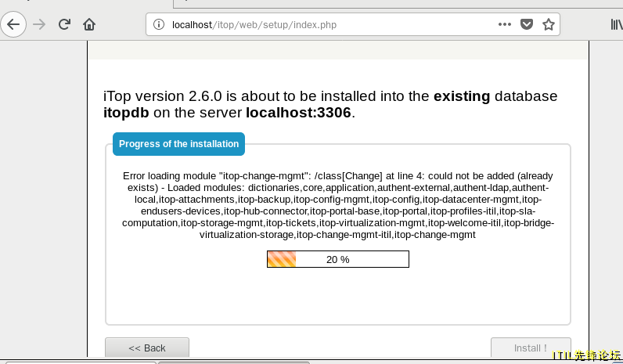Open the page actions three-dots menu
This screenshot has width=623, height=364.
click(505, 24)
